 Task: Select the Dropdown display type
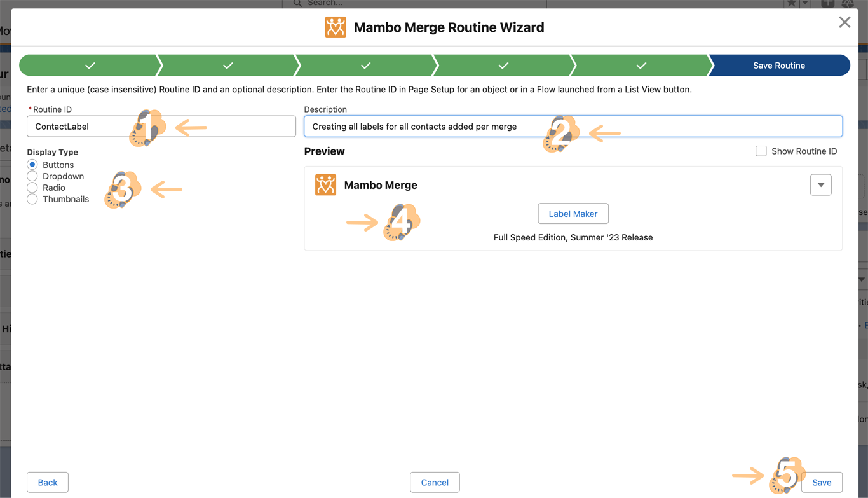point(32,176)
